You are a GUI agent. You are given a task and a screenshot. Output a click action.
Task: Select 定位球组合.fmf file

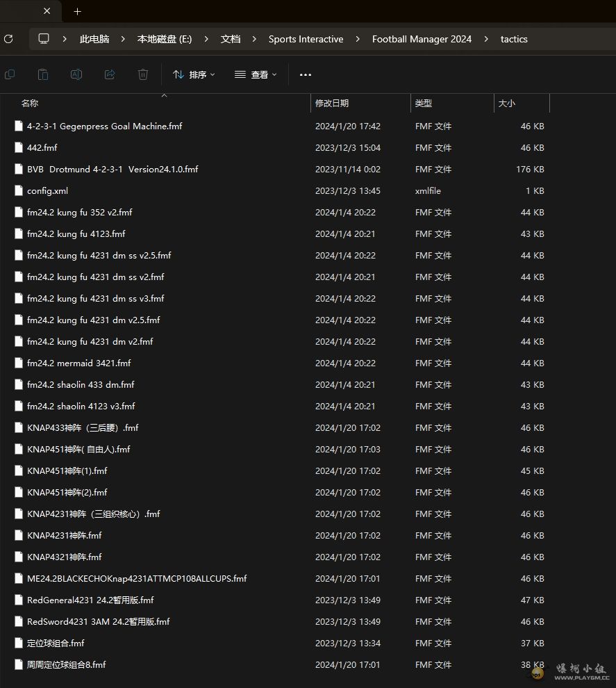[x=56, y=644]
